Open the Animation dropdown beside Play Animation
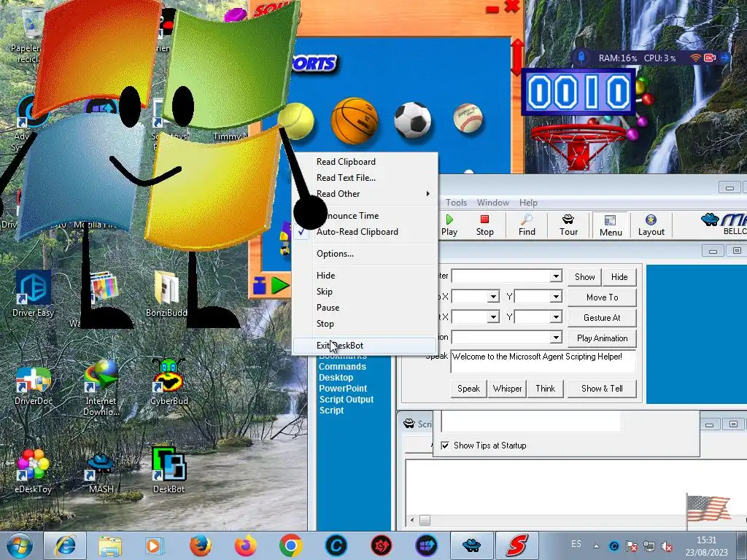This screenshot has width=747, height=560. [555, 338]
